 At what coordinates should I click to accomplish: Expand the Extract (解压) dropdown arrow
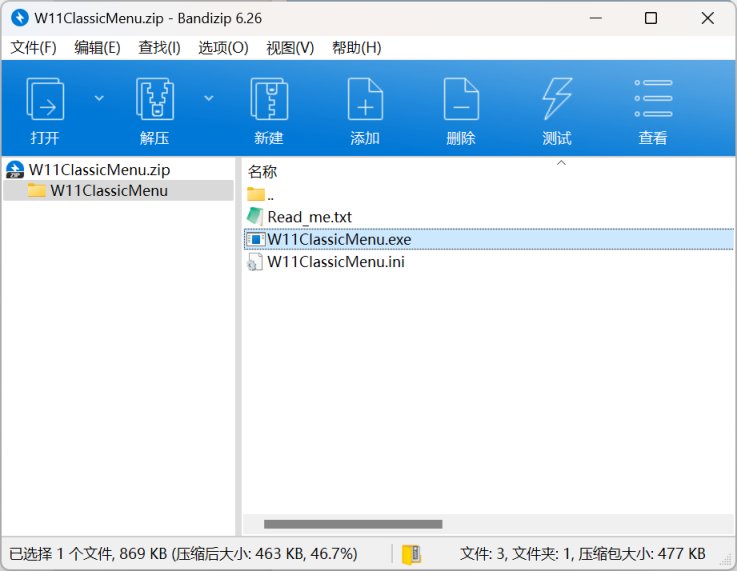(x=209, y=98)
